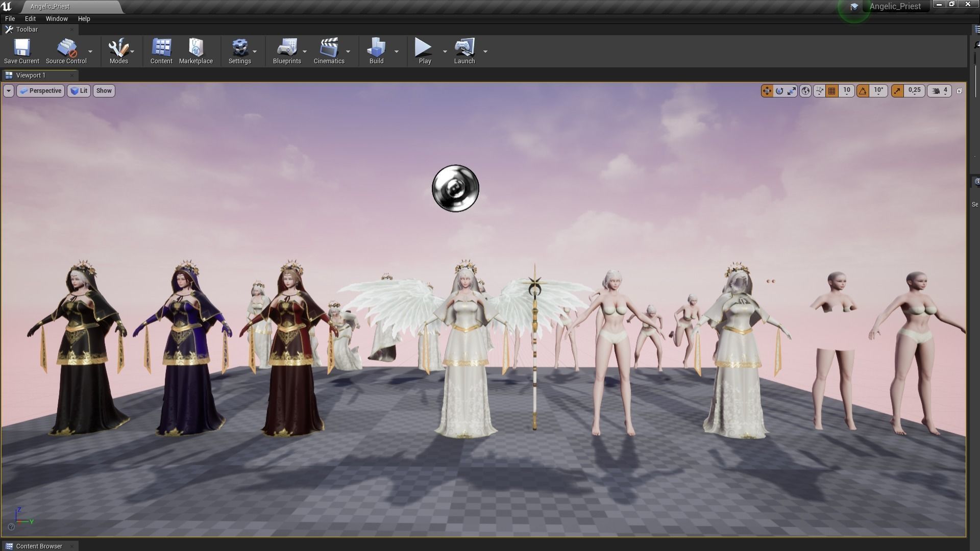Toggle rotation snapping in the viewport
Image resolution: width=980 pixels, height=551 pixels.
[x=863, y=91]
